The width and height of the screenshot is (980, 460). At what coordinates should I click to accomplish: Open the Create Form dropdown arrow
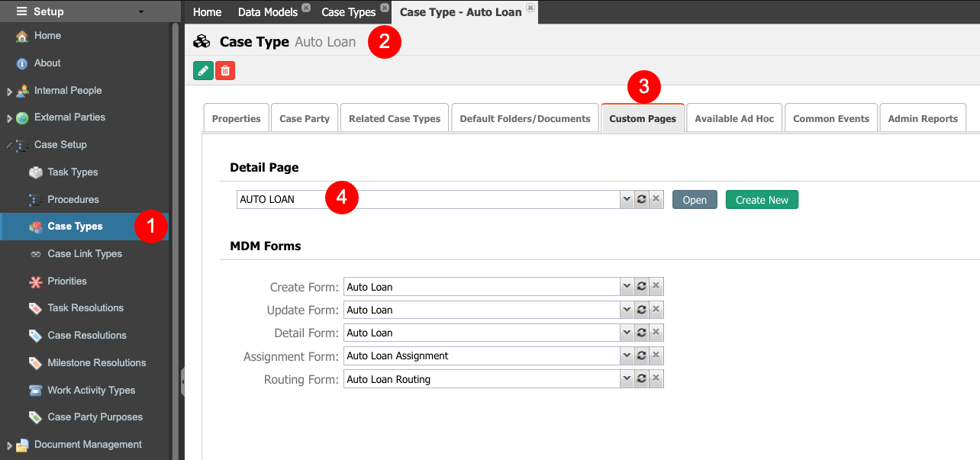click(x=627, y=287)
